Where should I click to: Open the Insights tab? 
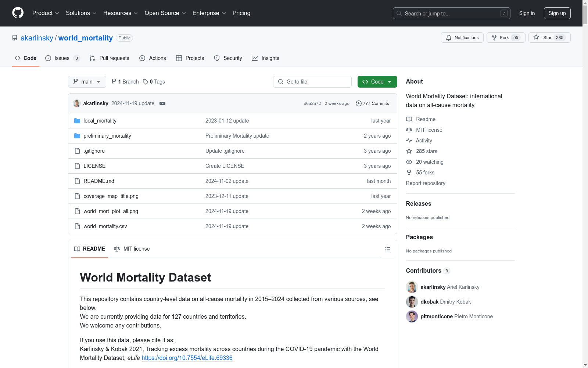coord(265,58)
